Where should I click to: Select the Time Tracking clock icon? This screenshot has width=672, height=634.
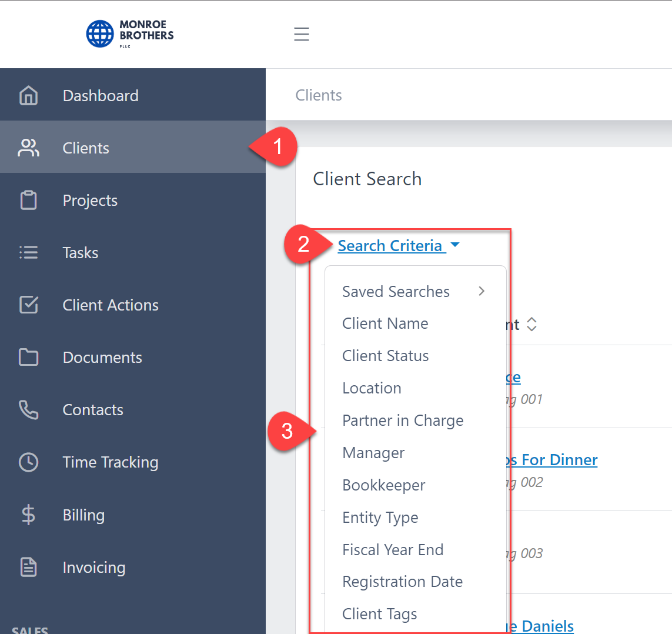pyautogui.click(x=28, y=462)
